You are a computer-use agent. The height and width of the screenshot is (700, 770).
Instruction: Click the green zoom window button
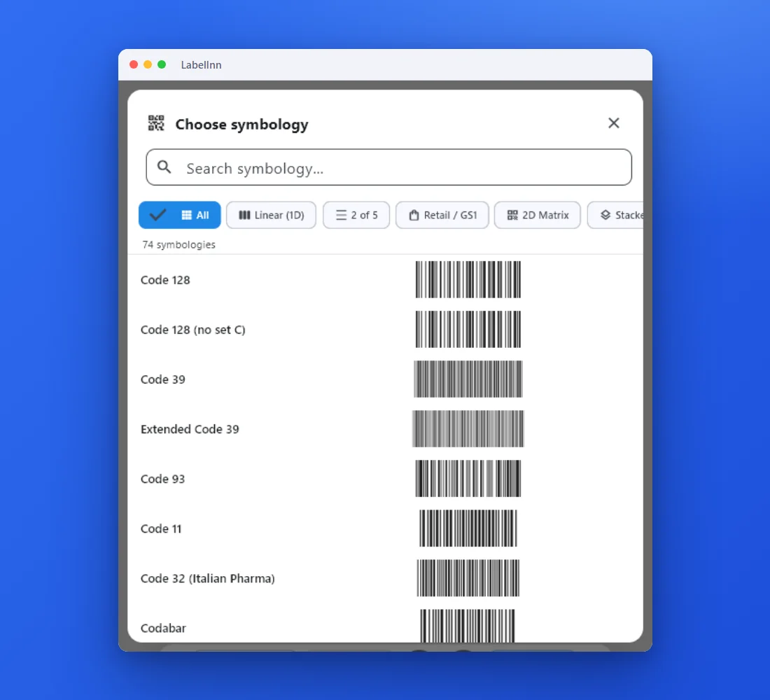click(162, 65)
